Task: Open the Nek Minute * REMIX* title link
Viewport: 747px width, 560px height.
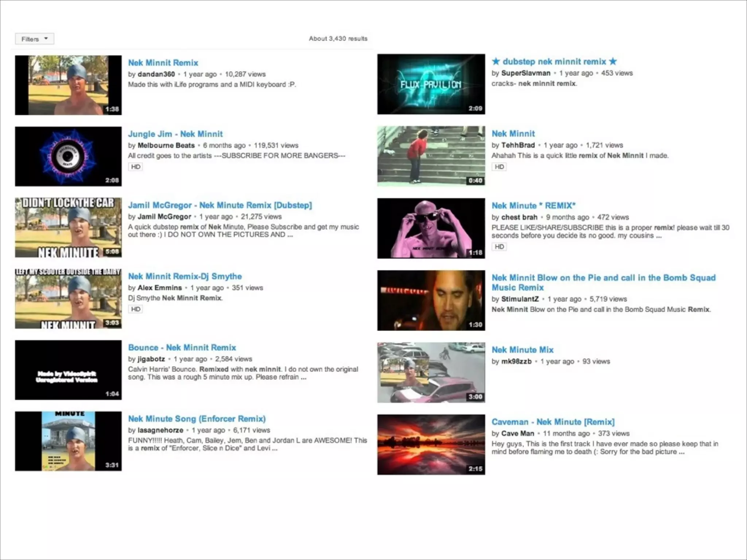Action: [x=533, y=206]
